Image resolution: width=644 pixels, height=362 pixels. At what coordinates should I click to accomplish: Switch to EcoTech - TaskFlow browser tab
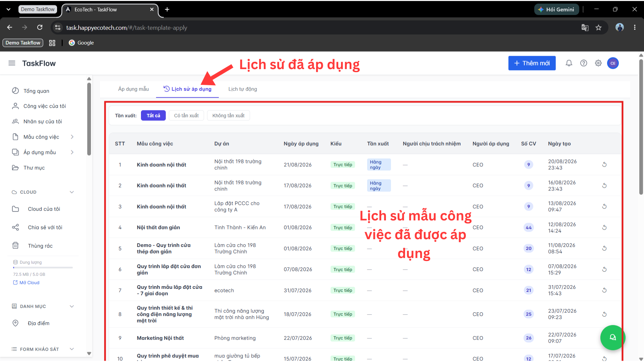(x=109, y=9)
